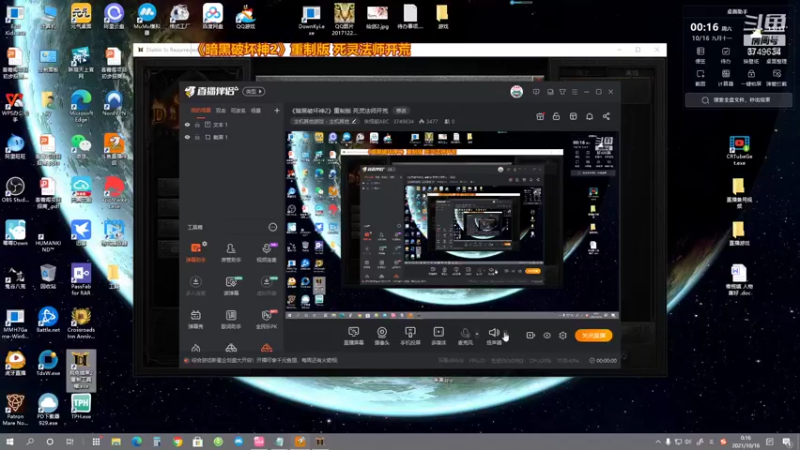The image size is (800, 450).
Task: Open Battle.net desktop shortcut
Action: (x=48, y=320)
